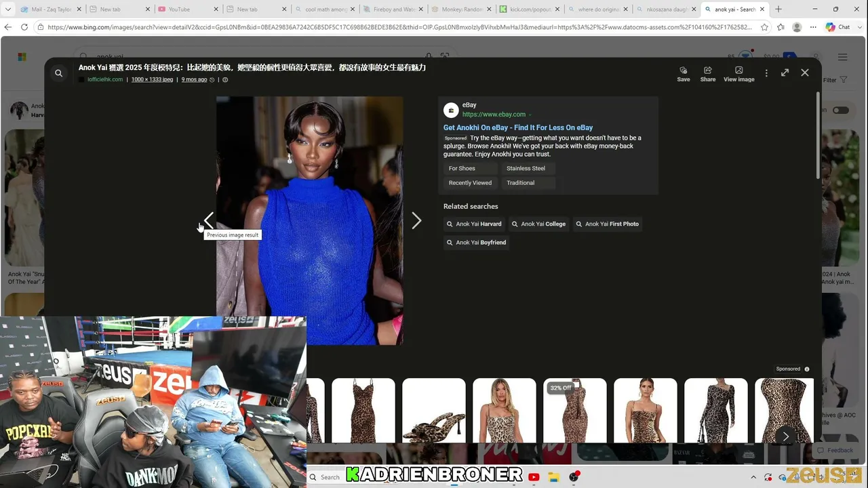Open the '32% Off' leopard dress product
The image size is (868, 488).
pyautogui.click(x=575, y=411)
